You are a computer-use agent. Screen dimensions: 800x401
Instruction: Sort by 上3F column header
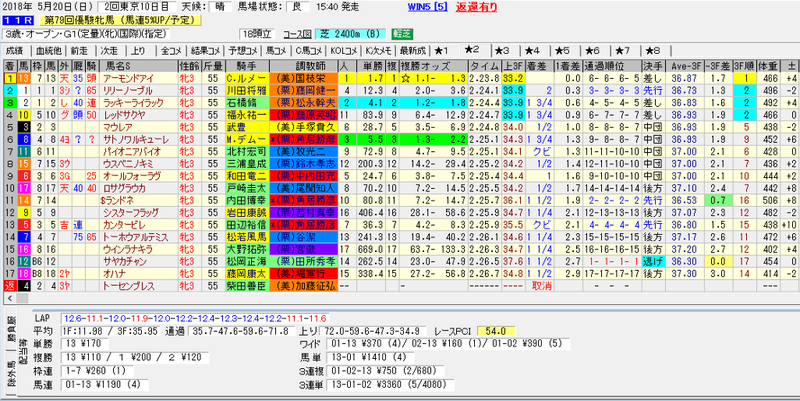(512, 66)
